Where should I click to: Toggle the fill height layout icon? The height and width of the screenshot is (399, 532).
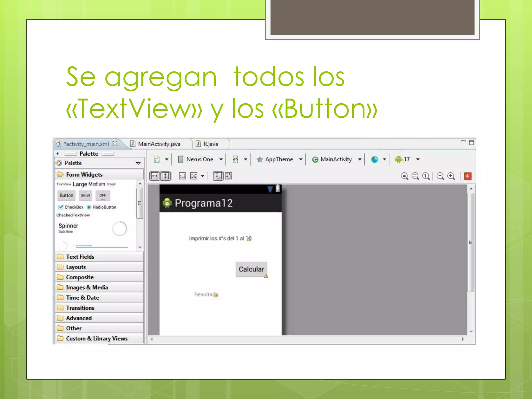coord(165,176)
